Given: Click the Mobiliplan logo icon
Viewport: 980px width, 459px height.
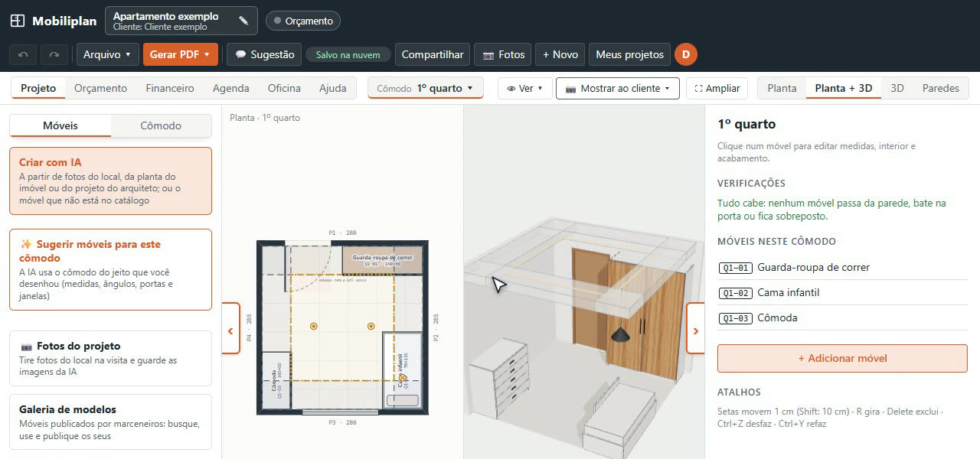Looking at the screenshot, I should coord(18,21).
